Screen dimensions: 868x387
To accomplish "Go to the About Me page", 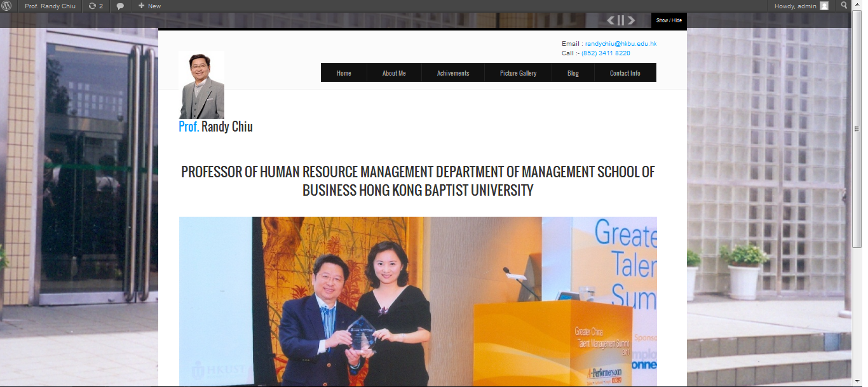I will coord(394,73).
